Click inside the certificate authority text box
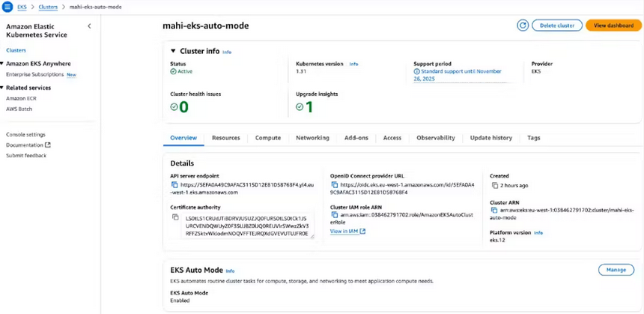644x314 pixels. coord(247,226)
